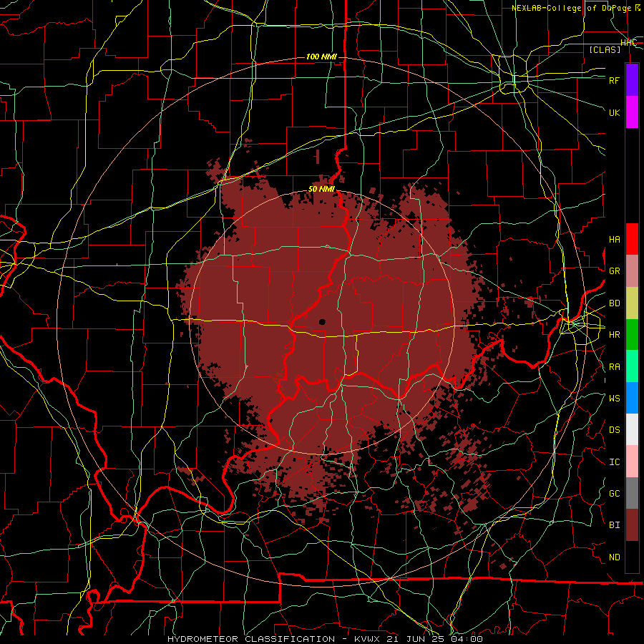Click the BI legend label

click(x=614, y=525)
